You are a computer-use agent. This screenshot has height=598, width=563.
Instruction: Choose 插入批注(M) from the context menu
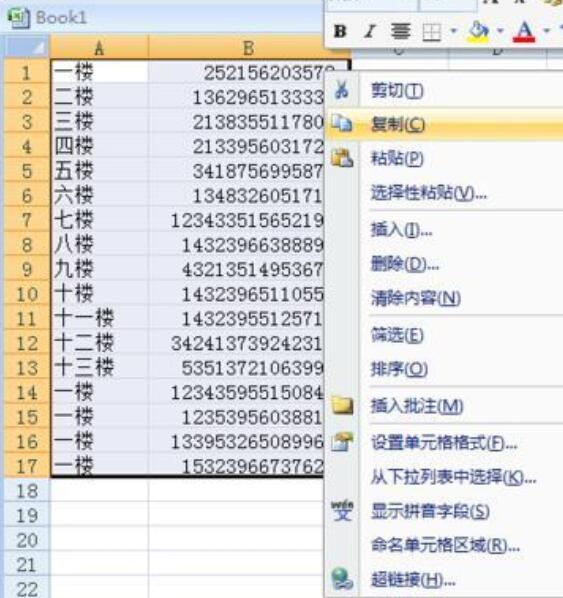pos(417,406)
